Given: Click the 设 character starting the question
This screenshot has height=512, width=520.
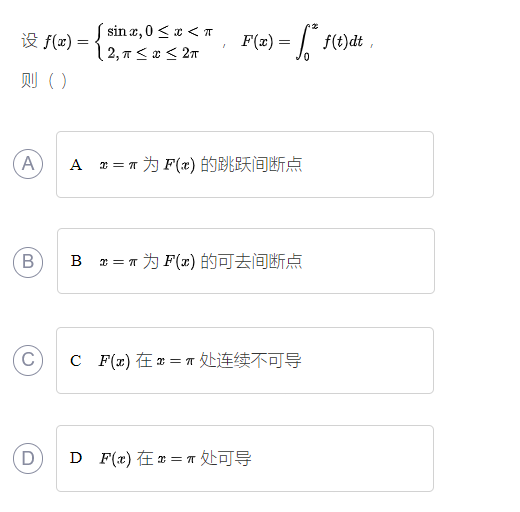Looking at the screenshot, I should (x=29, y=41).
